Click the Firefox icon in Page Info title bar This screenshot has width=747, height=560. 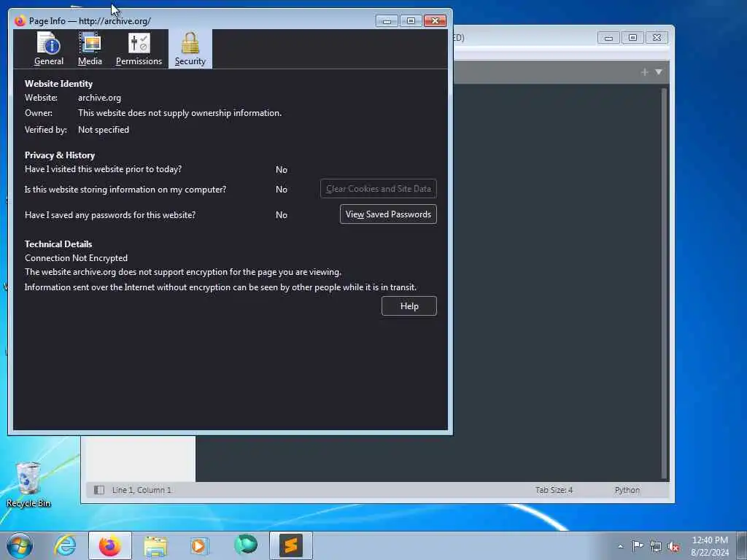(20, 21)
